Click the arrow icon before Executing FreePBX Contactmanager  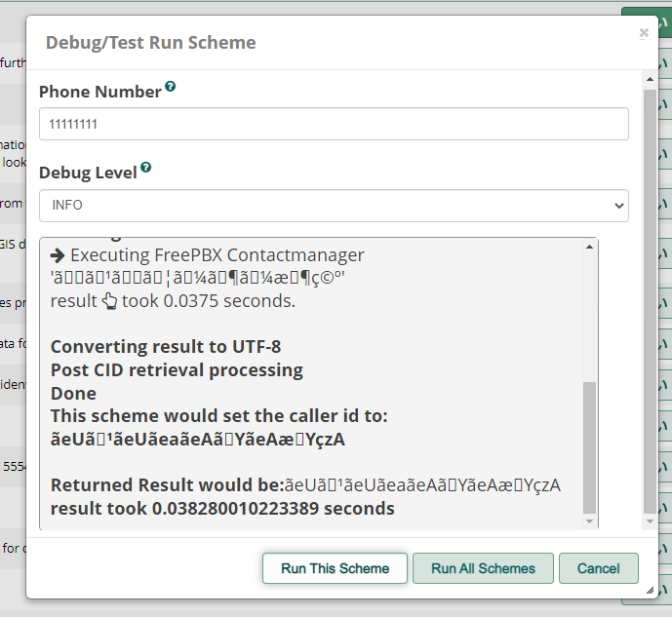point(58,256)
